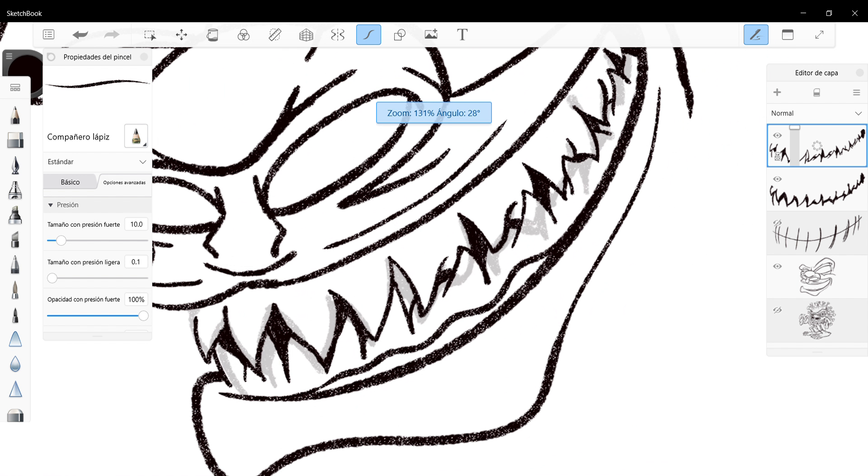Open the Symmetry tool

(x=337, y=34)
